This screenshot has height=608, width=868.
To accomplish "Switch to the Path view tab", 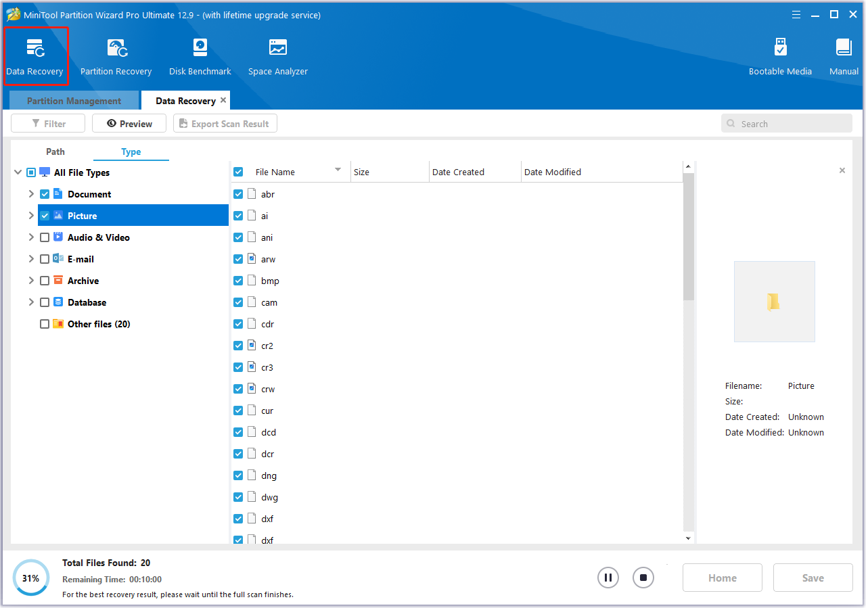I will (55, 151).
